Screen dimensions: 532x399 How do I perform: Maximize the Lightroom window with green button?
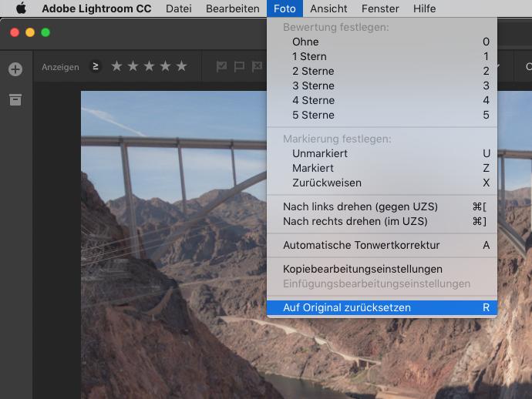pos(45,32)
